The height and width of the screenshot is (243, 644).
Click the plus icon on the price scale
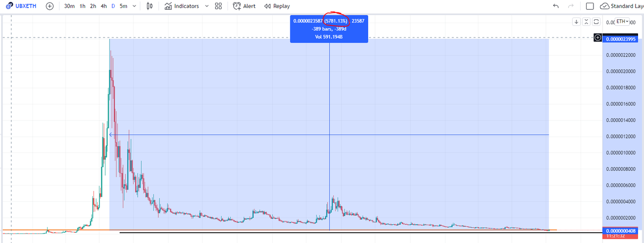coord(598,38)
